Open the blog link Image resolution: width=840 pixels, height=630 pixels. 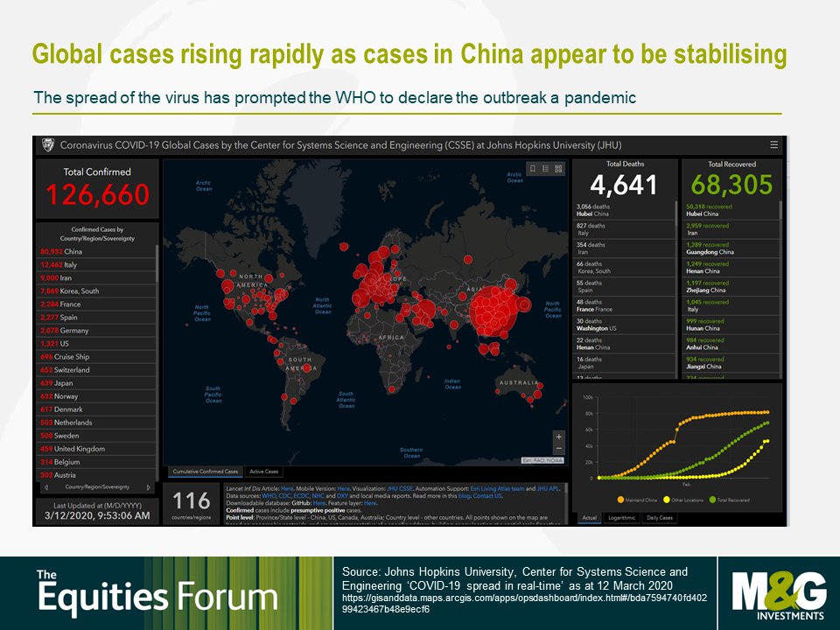coord(464,496)
